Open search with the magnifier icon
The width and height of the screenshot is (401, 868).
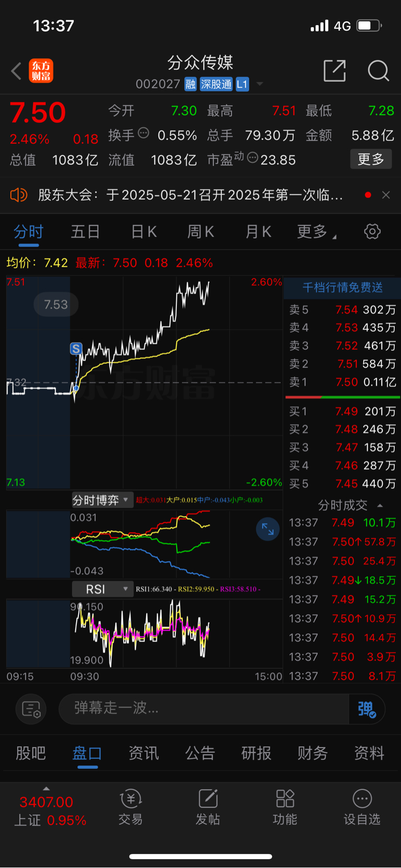pyautogui.click(x=378, y=70)
